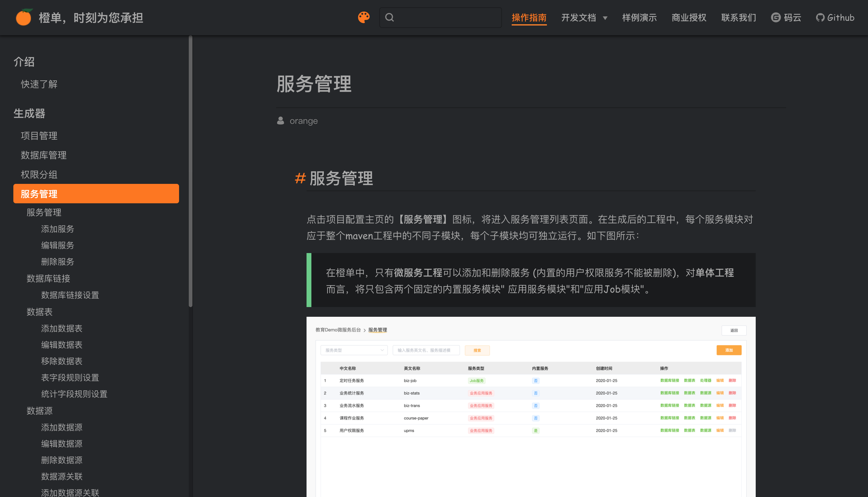
Task: Click the sidebar vertical scrollbar
Action: (191, 171)
